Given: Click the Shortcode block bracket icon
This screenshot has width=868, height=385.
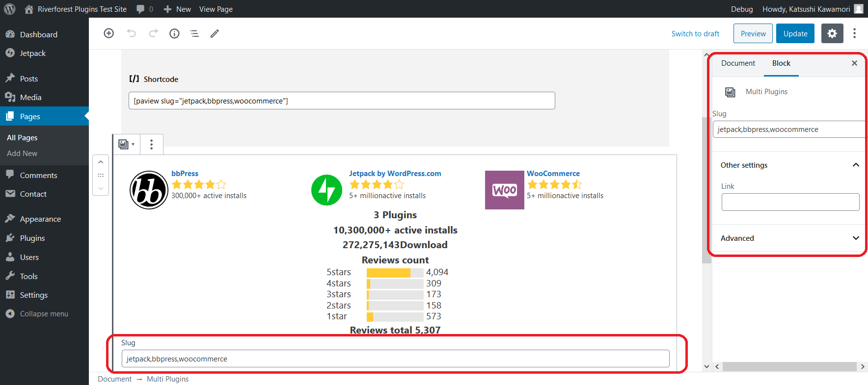Looking at the screenshot, I should pos(134,78).
